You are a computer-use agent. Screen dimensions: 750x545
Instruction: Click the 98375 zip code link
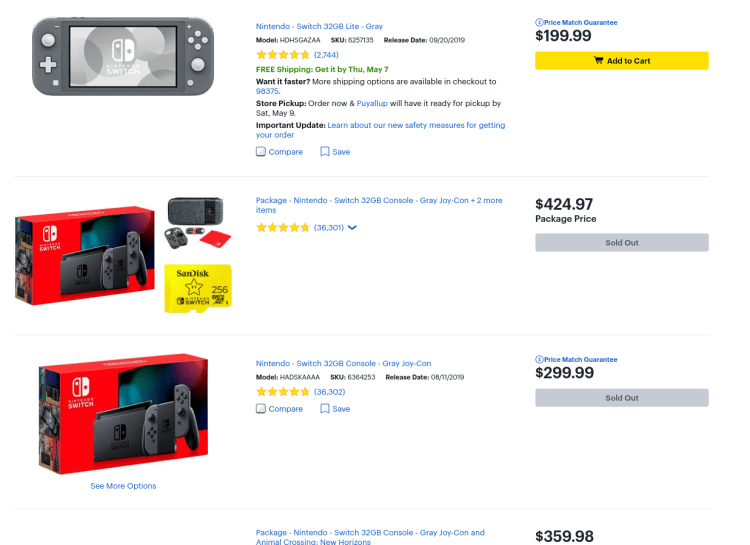[x=267, y=90]
